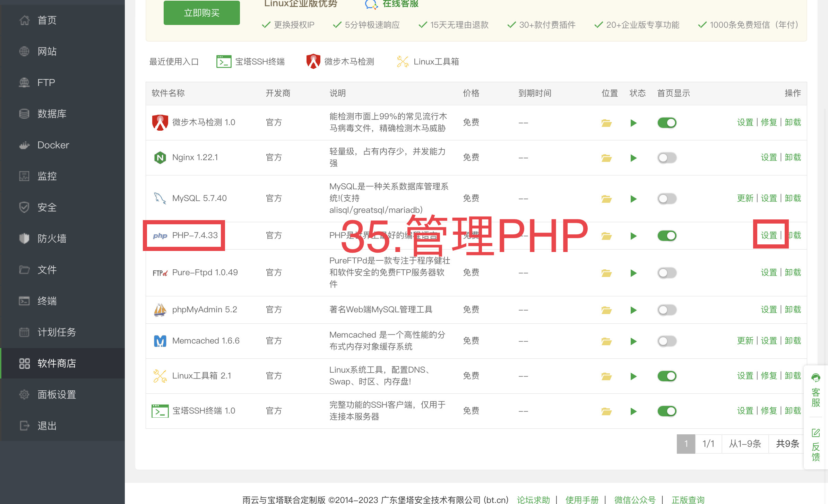Open folder location for PHP-7.4.33 row

(x=606, y=236)
